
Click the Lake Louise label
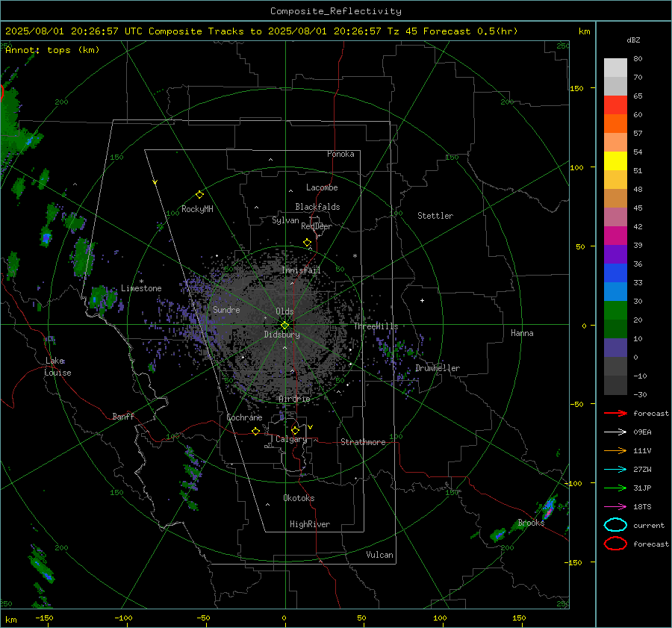57,367
